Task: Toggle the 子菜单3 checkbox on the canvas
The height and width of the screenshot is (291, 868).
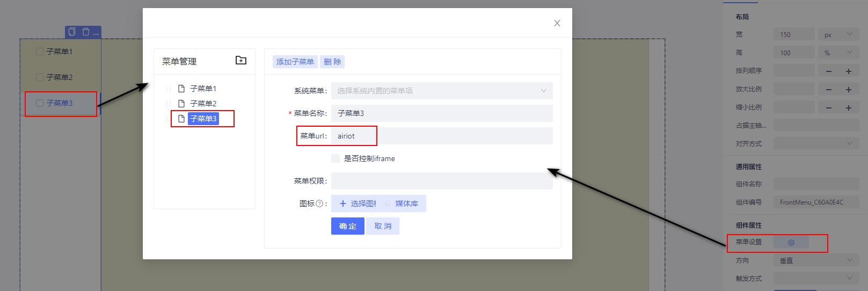Action: pos(40,103)
